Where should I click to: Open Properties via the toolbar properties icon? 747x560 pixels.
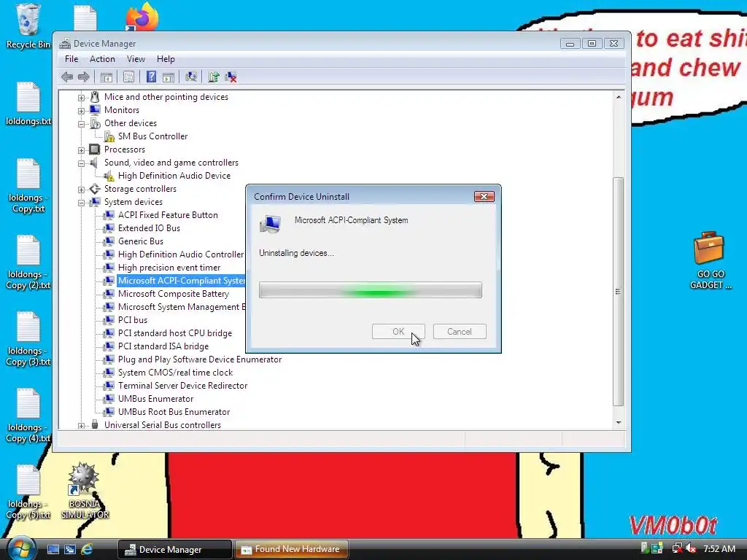pos(128,77)
